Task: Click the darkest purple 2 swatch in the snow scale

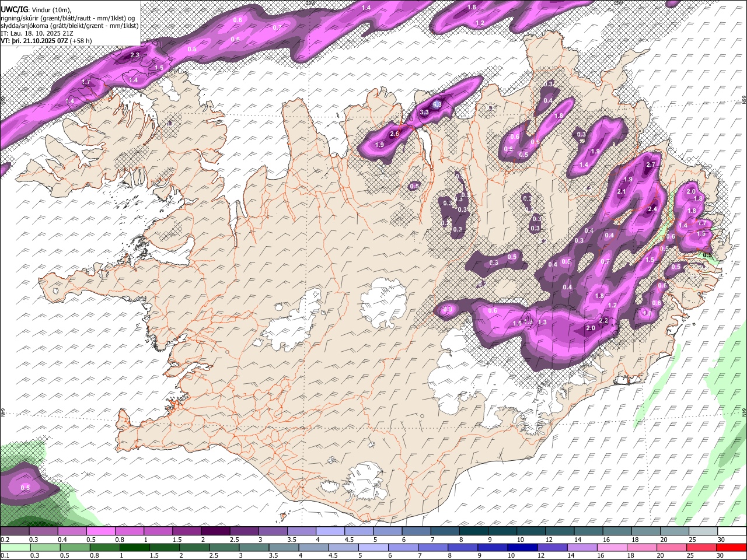Action: tap(216, 531)
